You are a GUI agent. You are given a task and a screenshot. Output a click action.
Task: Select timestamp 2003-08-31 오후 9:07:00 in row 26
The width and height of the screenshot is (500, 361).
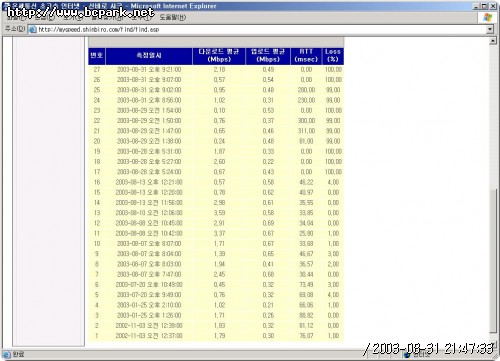149,80
